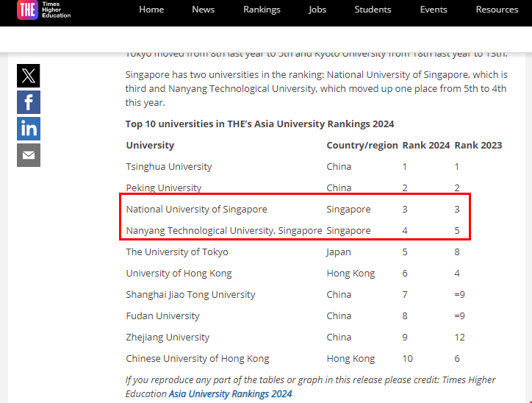The width and height of the screenshot is (532, 403).
Task: Open the Events navigation item
Action: click(434, 10)
